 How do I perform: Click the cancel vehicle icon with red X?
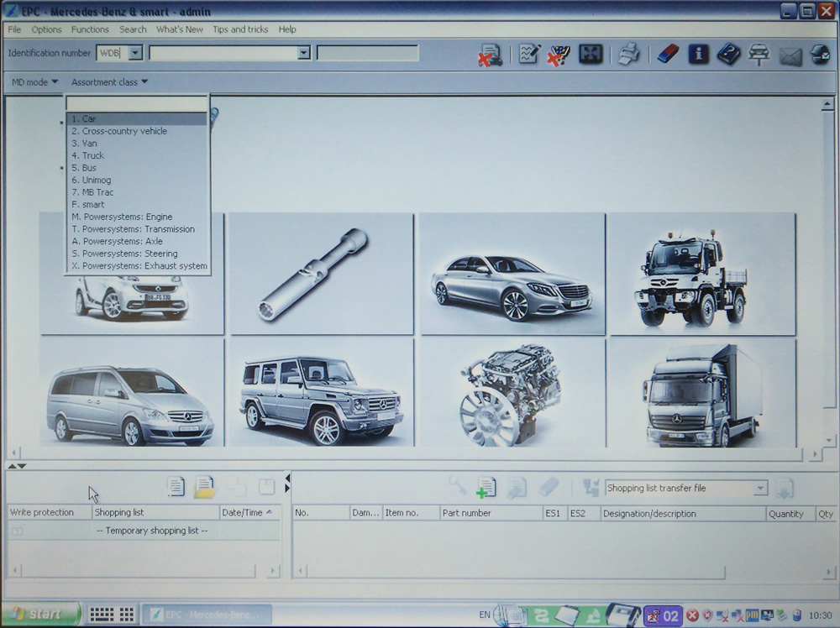click(490, 55)
